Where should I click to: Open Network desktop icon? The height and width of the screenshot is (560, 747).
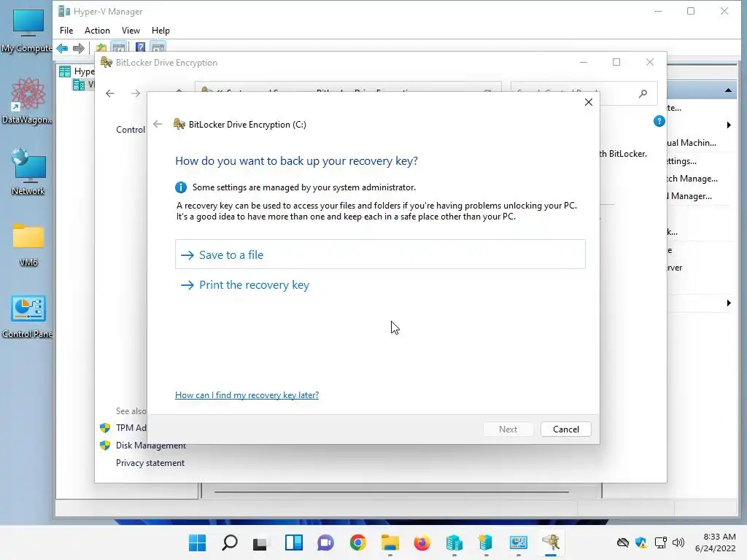(28, 172)
